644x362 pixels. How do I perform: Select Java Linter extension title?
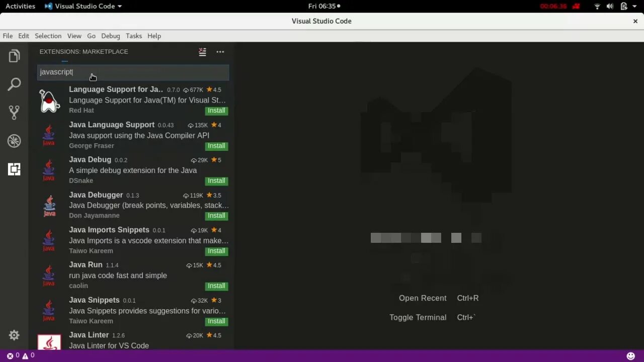tap(89, 335)
